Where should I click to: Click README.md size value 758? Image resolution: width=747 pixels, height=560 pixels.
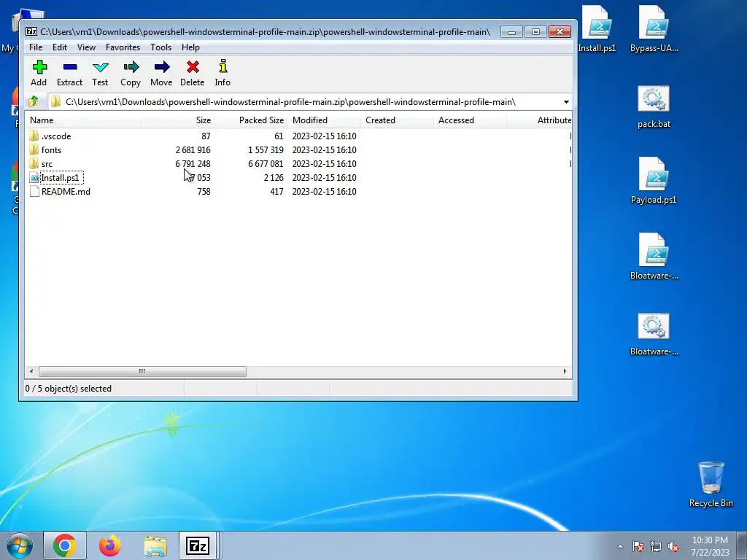tap(204, 192)
